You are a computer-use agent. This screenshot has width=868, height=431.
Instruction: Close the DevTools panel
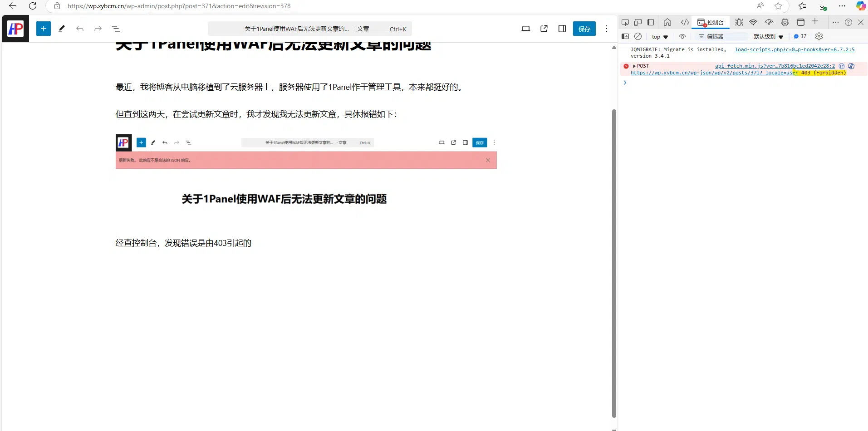click(861, 22)
